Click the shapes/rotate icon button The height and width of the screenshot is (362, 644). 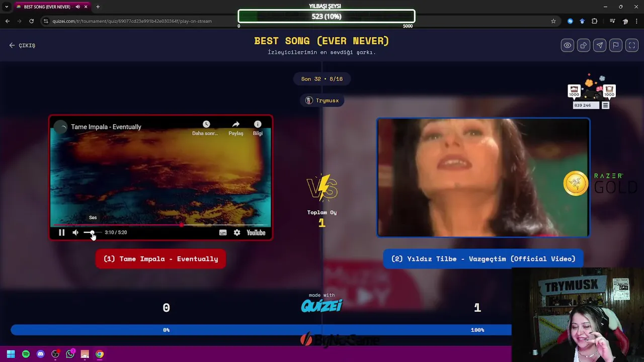pos(584,45)
